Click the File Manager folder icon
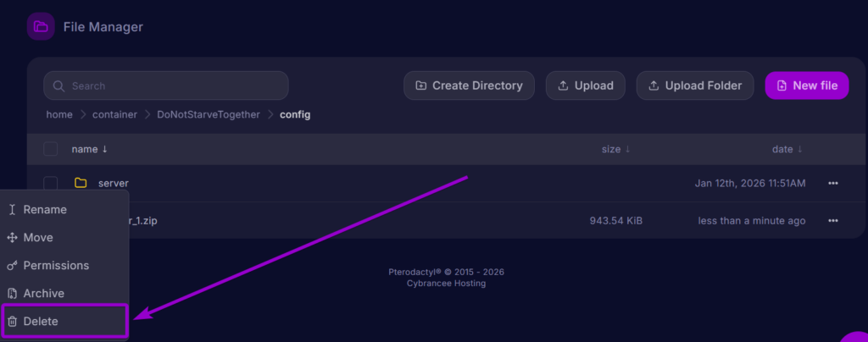 click(x=41, y=27)
